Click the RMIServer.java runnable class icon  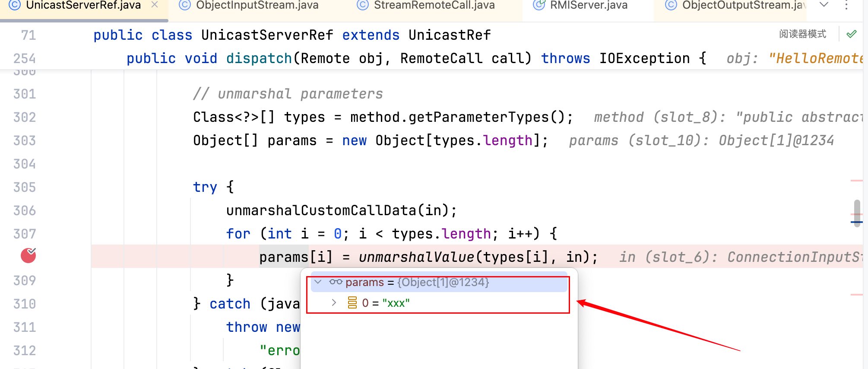point(539,5)
